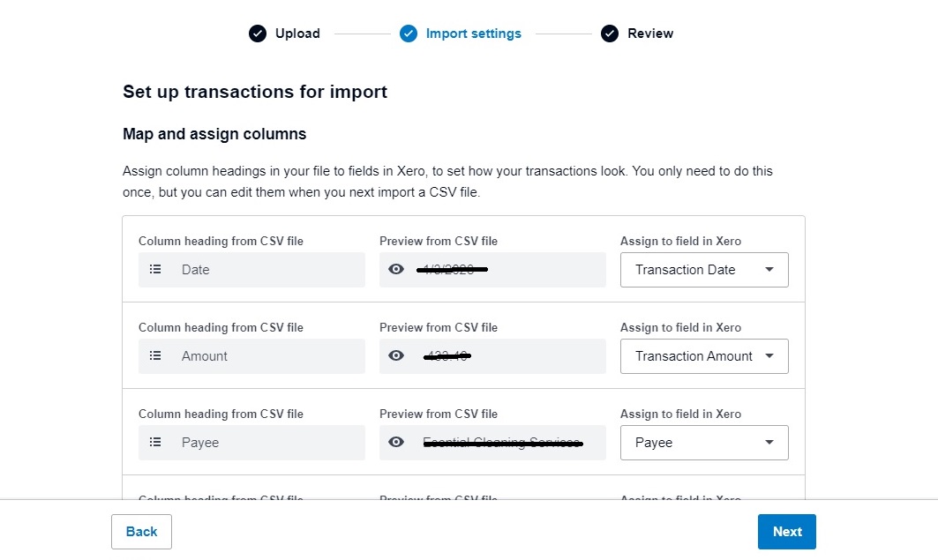The height and width of the screenshot is (560, 938).
Task: Click the list icon beside Payee heading
Action: [x=155, y=443]
